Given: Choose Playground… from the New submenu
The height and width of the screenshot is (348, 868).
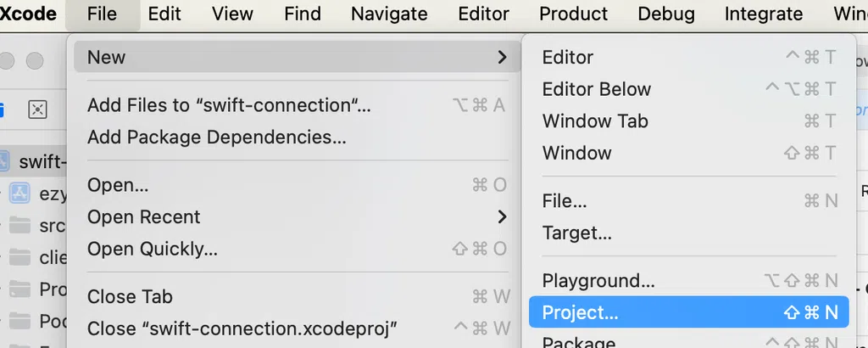Looking at the screenshot, I should tap(688, 280).
